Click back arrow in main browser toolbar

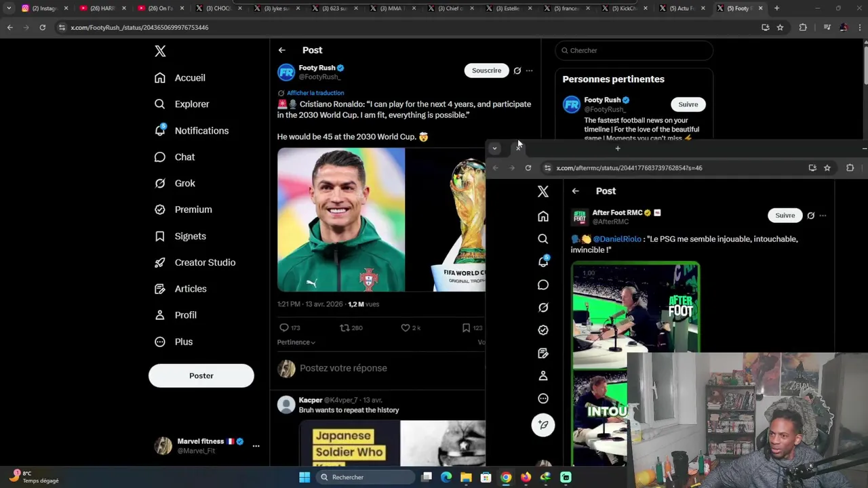click(x=9, y=27)
